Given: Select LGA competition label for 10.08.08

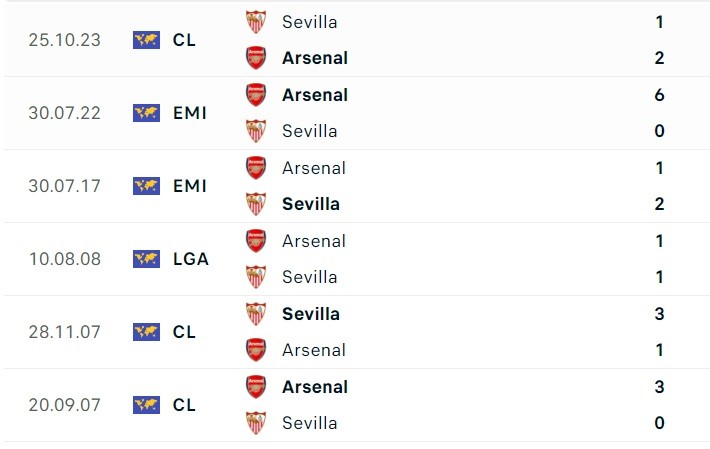Looking at the screenshot, I should 190,259.
